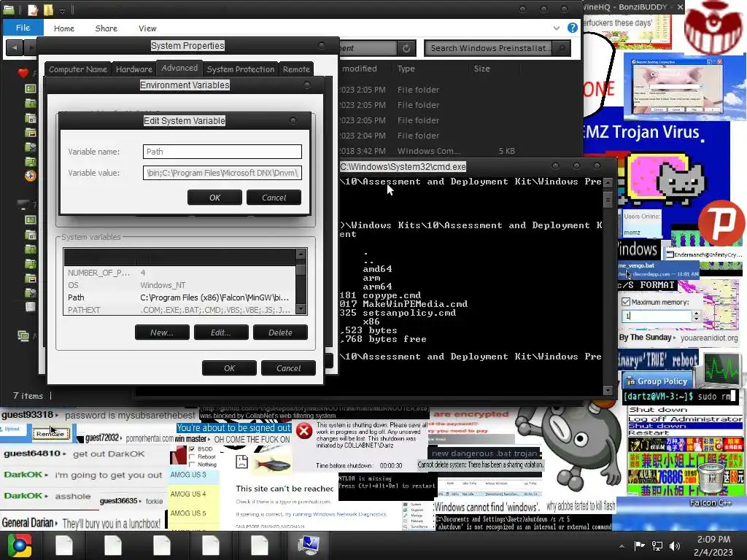The width and height of the screenshot is (747, 560).
Task: Click the red X error icon in shutdown notice
Action: click(x=304, y=431)
